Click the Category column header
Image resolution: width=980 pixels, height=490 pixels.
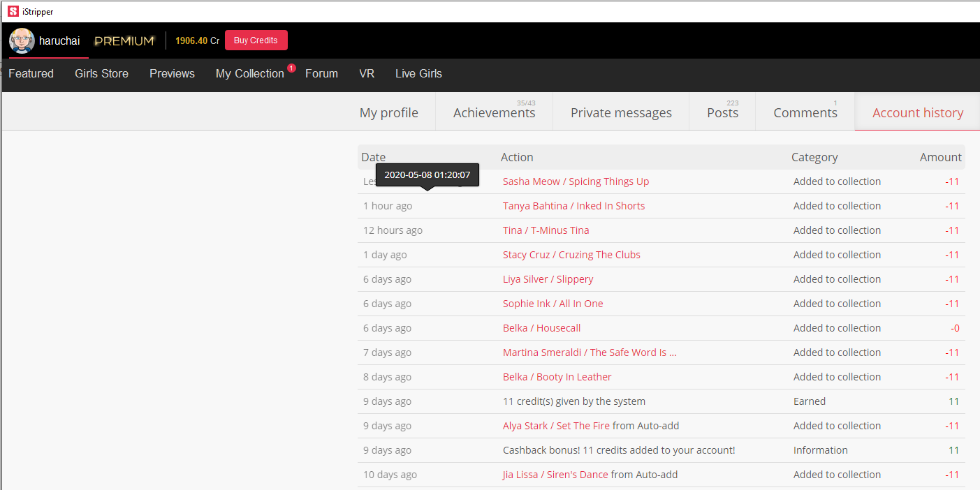click(814, 157)
